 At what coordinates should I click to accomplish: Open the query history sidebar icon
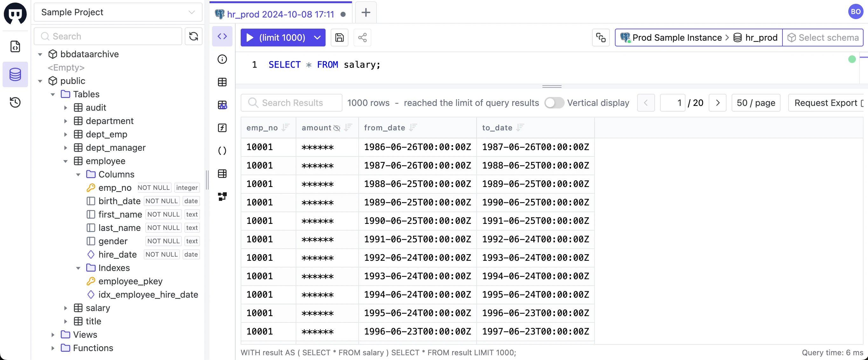click(15, 102)
